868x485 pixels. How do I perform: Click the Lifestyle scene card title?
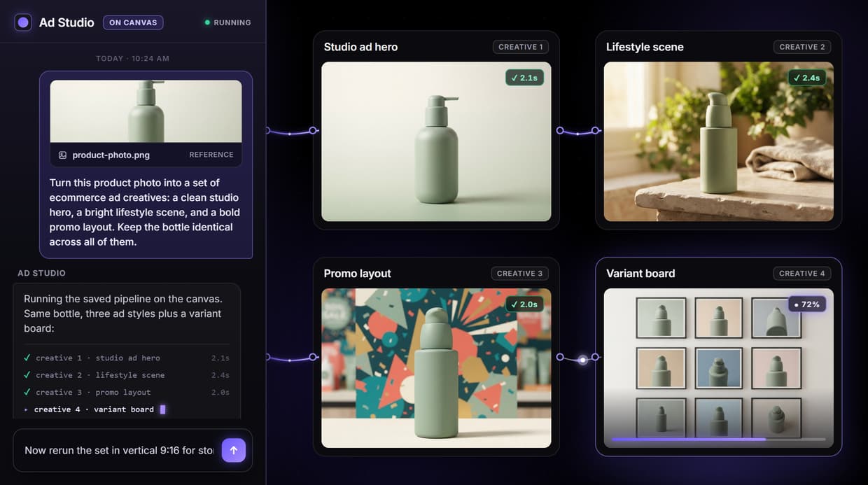[645, 47]
